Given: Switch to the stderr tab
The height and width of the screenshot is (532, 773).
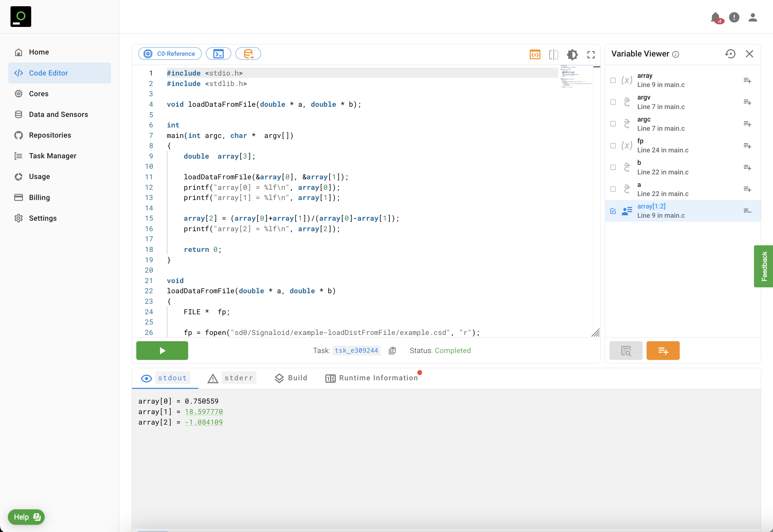Looking at the screenshot, I should [232, 378].
